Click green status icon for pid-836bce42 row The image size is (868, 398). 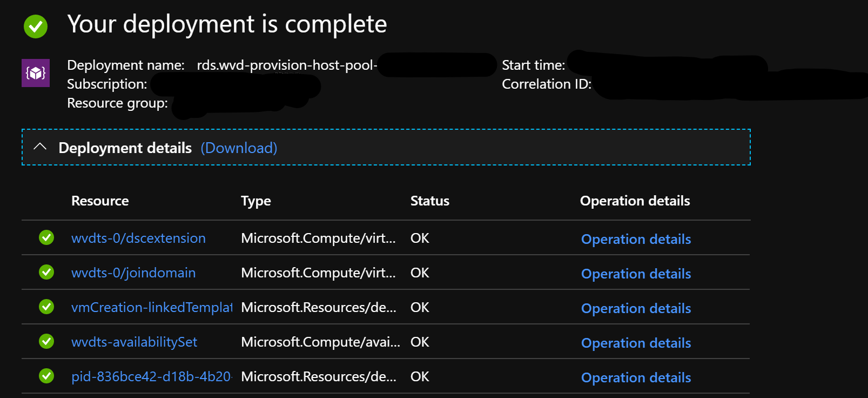(x=46, y=376)
